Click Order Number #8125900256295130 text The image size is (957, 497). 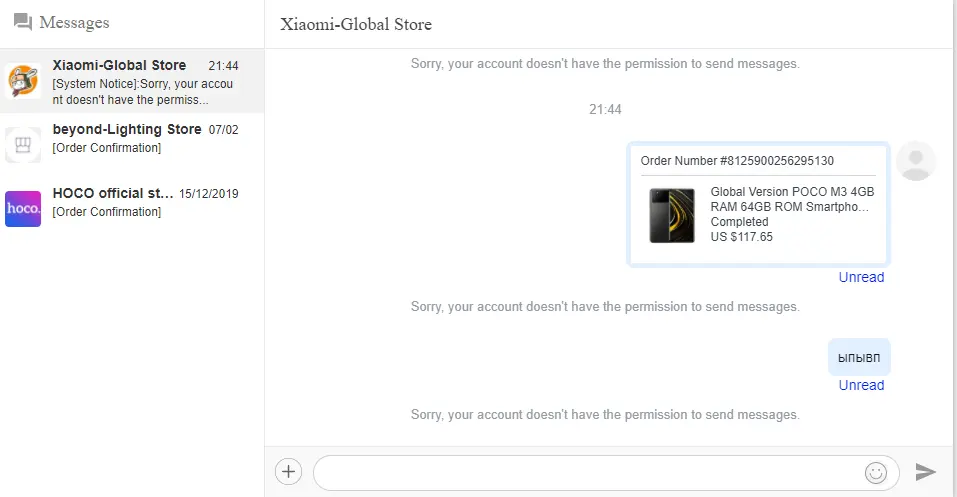(x=737, y=161)
